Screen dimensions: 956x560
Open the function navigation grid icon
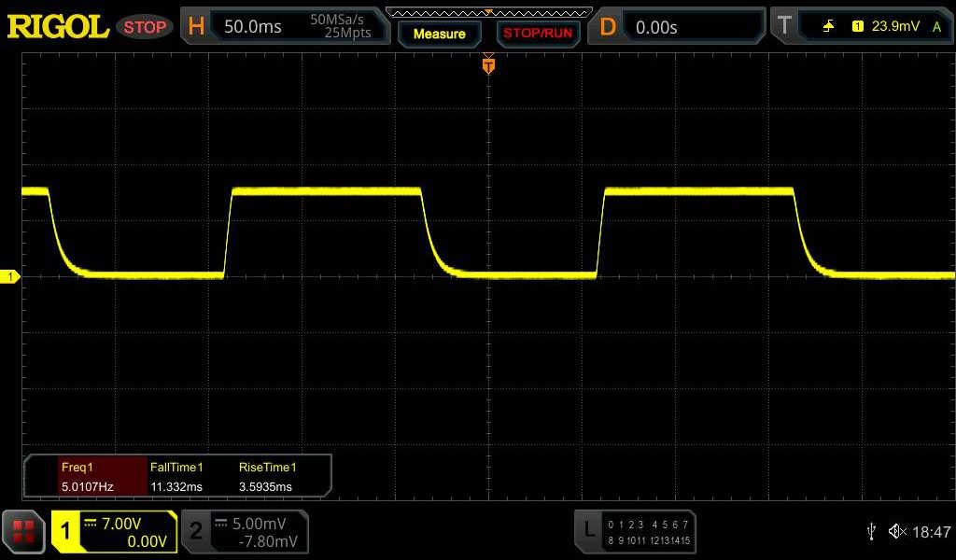(23, 532)
